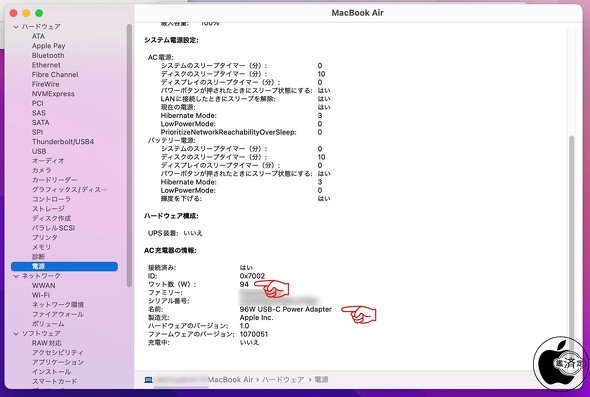
Task: Select Bluetooth in the sidebar
Action: coord(48,55)
